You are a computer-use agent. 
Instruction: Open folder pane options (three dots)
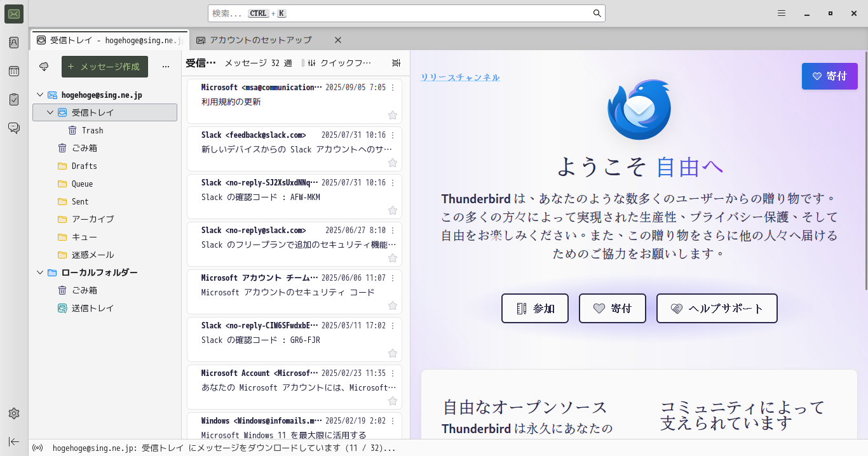point(166,67)
